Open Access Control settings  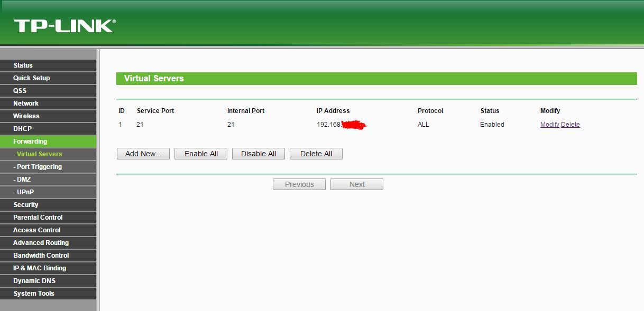click(48, 230)
